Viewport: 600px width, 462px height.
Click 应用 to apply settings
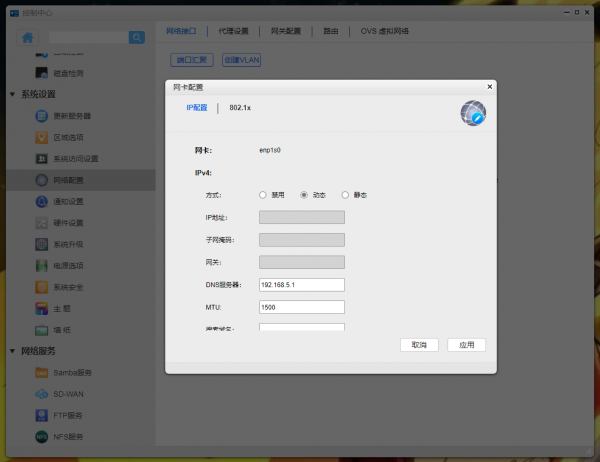click(466, 345)
